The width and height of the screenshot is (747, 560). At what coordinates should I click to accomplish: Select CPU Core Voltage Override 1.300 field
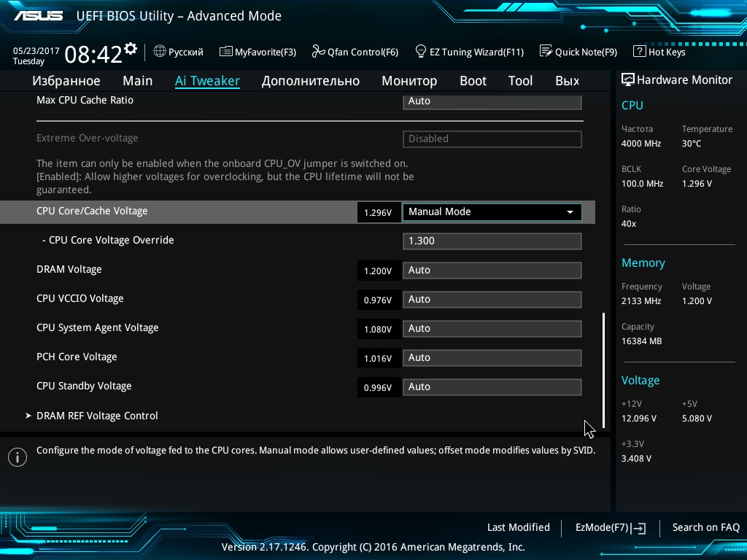(x=492, y=241)
